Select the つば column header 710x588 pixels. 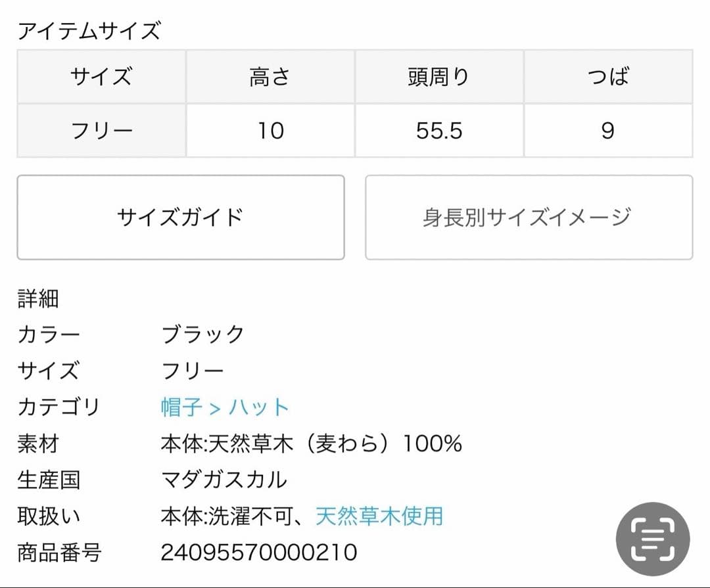[608, 77]
